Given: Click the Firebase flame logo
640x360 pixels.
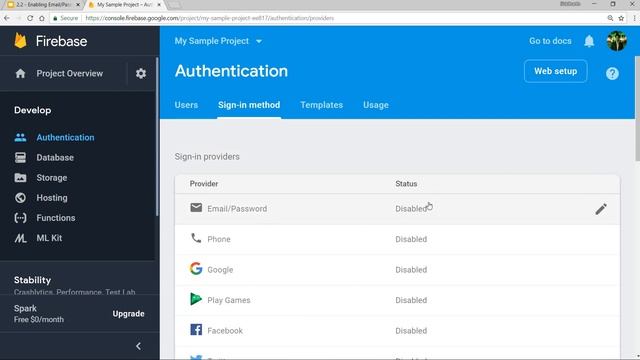Looking at the screenshot, I should tap(20, 41).
